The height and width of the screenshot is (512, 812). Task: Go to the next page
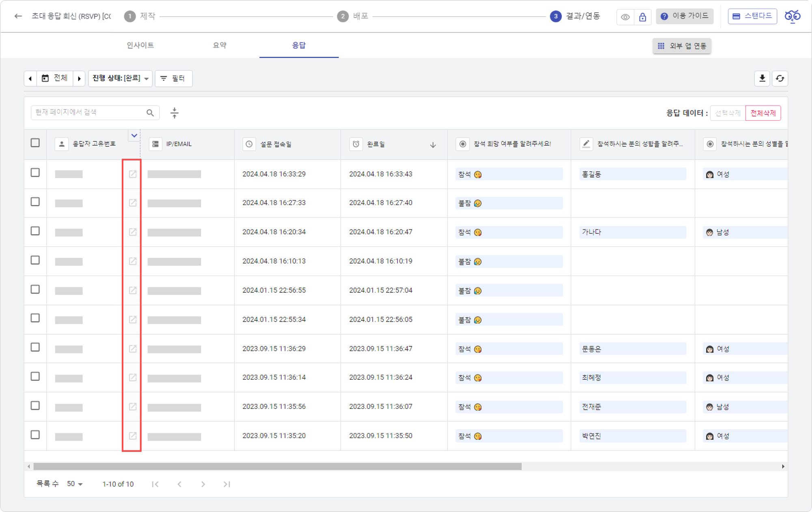203,484
